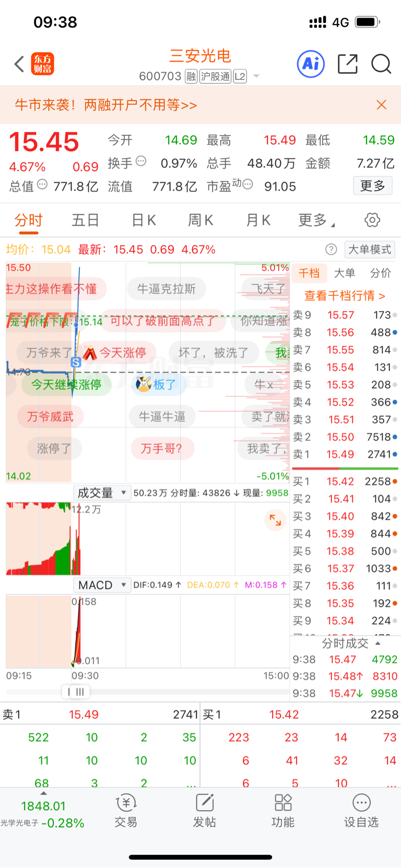Switch to the 月K tab
The image size is (401, 868).
coord(258,220)
